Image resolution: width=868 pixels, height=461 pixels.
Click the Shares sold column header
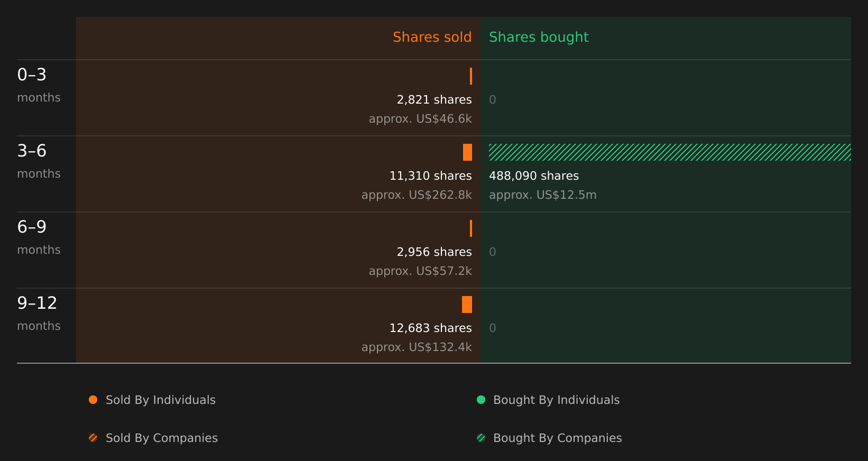point(432,37)
